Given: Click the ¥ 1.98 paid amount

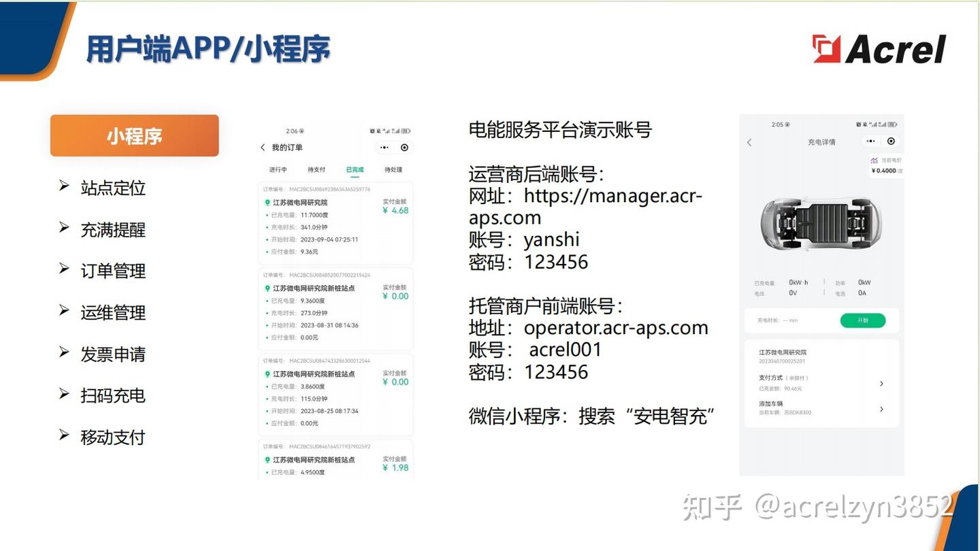Looking at the screenshot, I should [395, 467].
